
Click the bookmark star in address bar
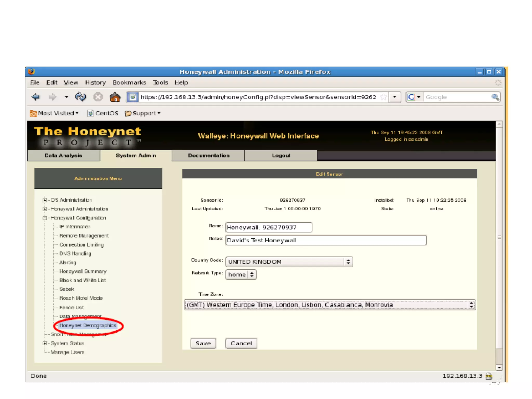tap(383, 97)
